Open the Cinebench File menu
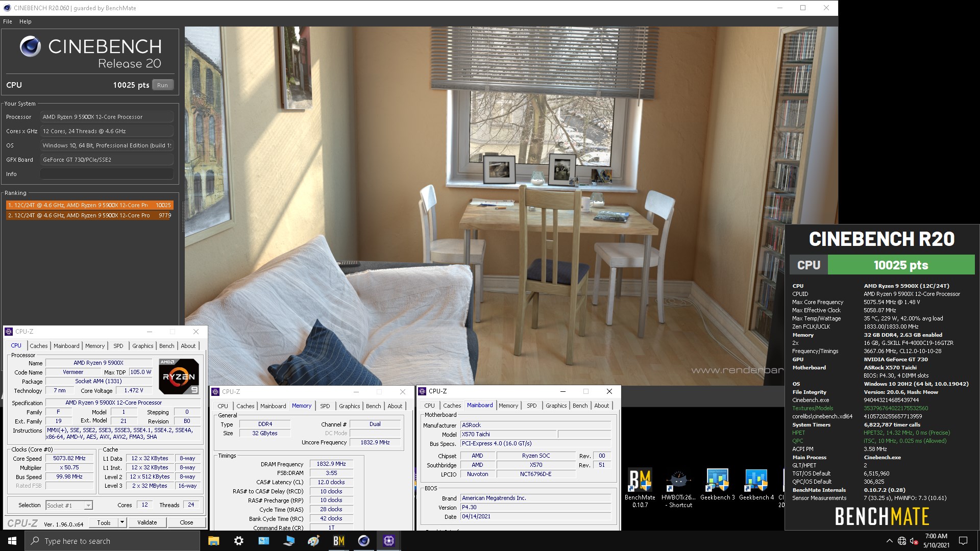Viewport: 980px width, 551px height. coord(8,21)
